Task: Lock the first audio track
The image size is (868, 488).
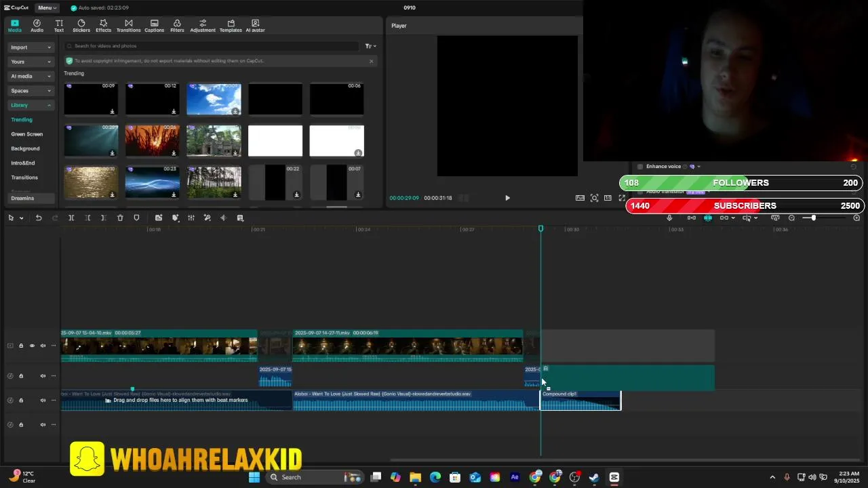Action: point(21,375)
